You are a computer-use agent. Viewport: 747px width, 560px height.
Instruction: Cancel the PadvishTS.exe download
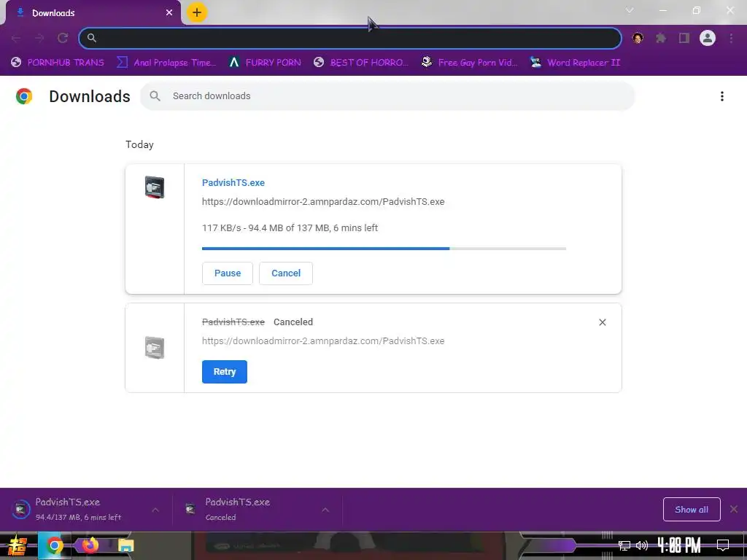tap(286, 273)
